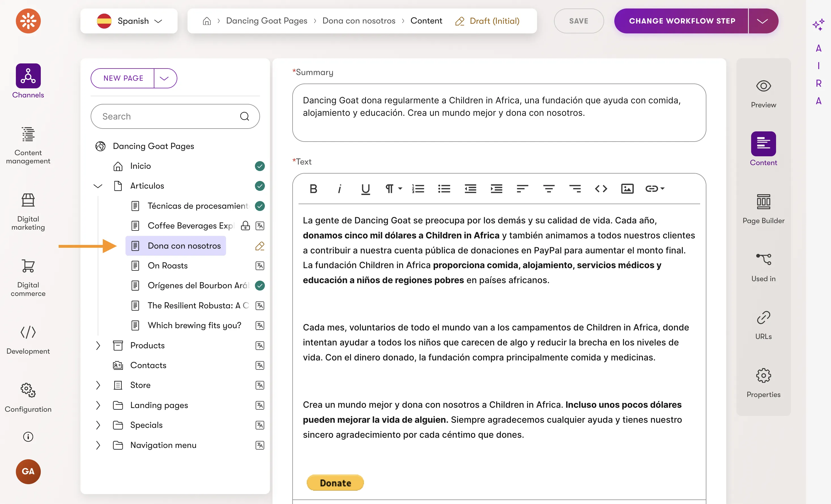
Task: Select Orígenes del Bourbon article
Action: pos(198,285)
